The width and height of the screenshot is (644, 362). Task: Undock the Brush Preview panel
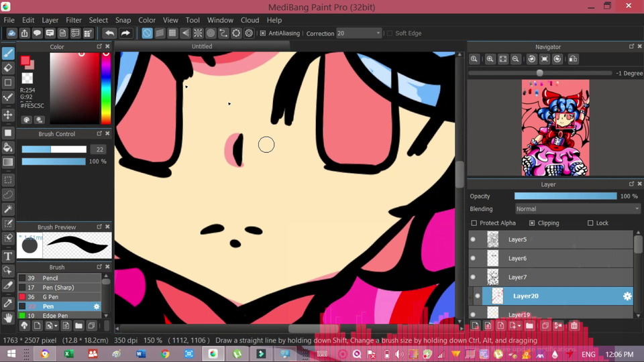tap(99, 227)
